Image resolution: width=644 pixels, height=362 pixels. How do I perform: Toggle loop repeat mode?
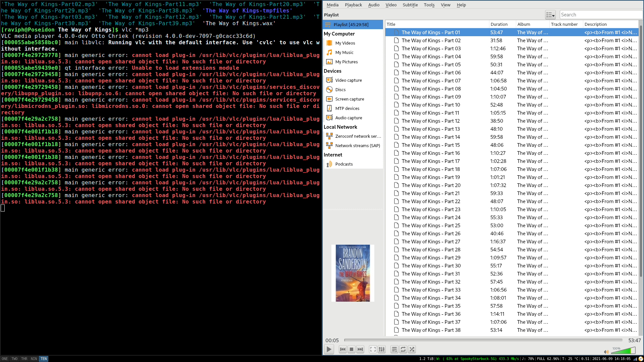click(403, 349)
